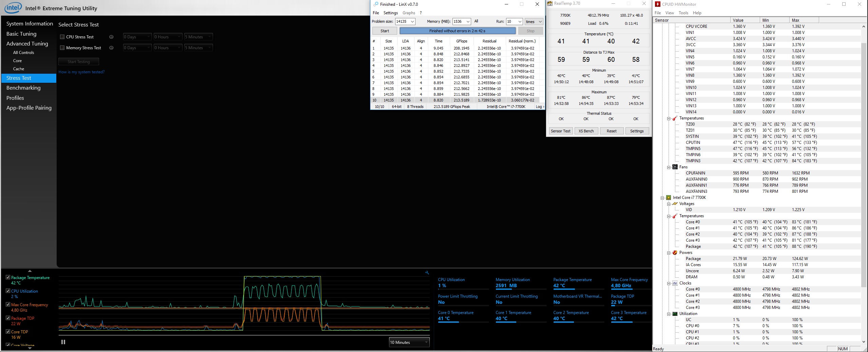Click RealTemp Sensor Test button
The width and height of the screenshot is (868, 352).
pos(561,131)
